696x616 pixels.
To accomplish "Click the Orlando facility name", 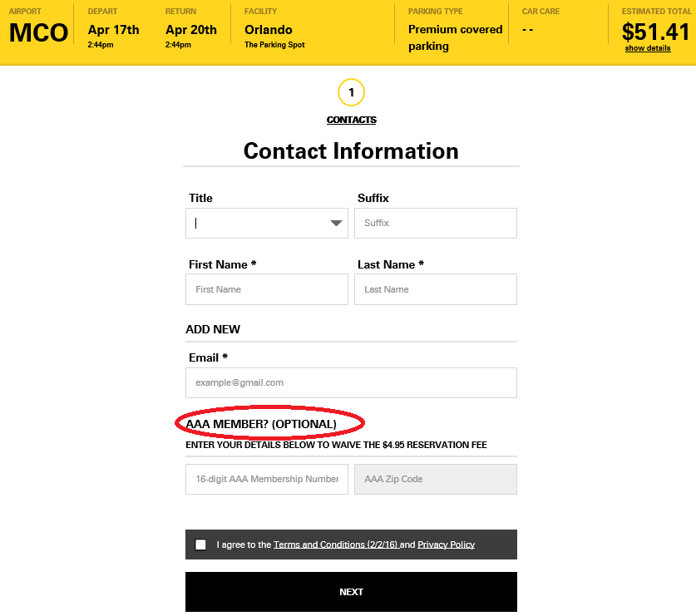I will click(268, 30).
